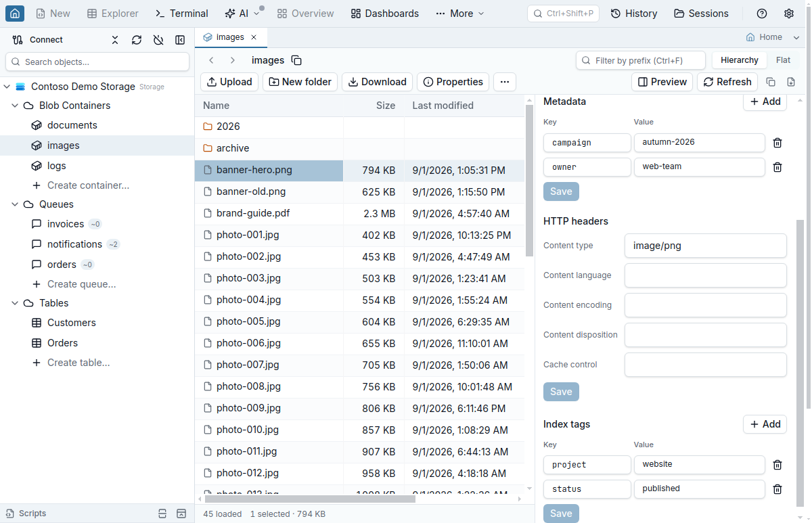Open the more actions ellipsis button
Screen dimensions: 812x523
tap(505, 82)
